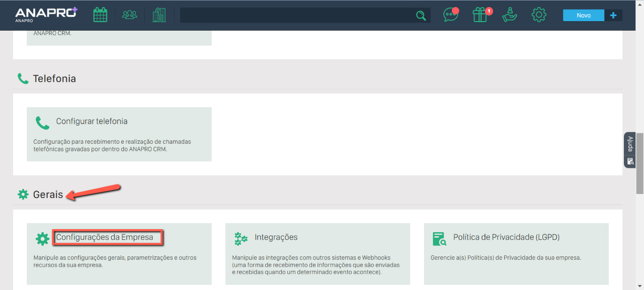Click phone icon in Configurar telefonia card

(42, 123)
